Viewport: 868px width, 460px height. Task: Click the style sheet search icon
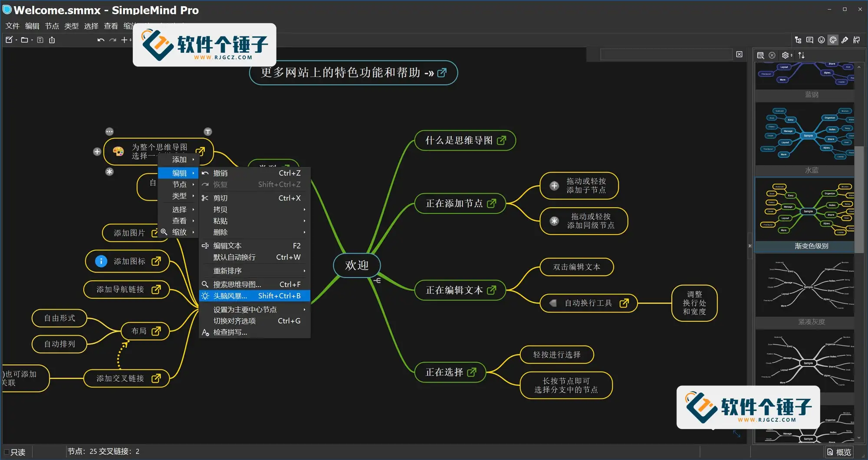(760, 55)
